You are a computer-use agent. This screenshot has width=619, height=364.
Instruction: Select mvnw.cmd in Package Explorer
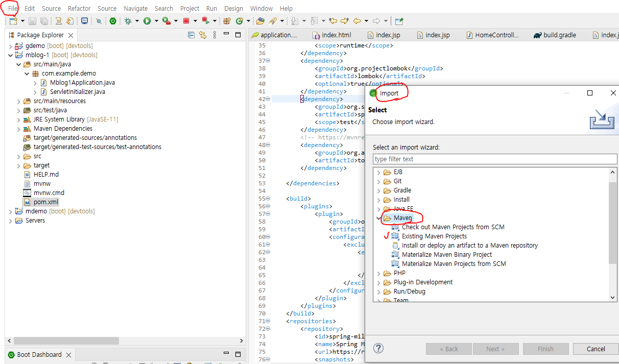[44, 193]
